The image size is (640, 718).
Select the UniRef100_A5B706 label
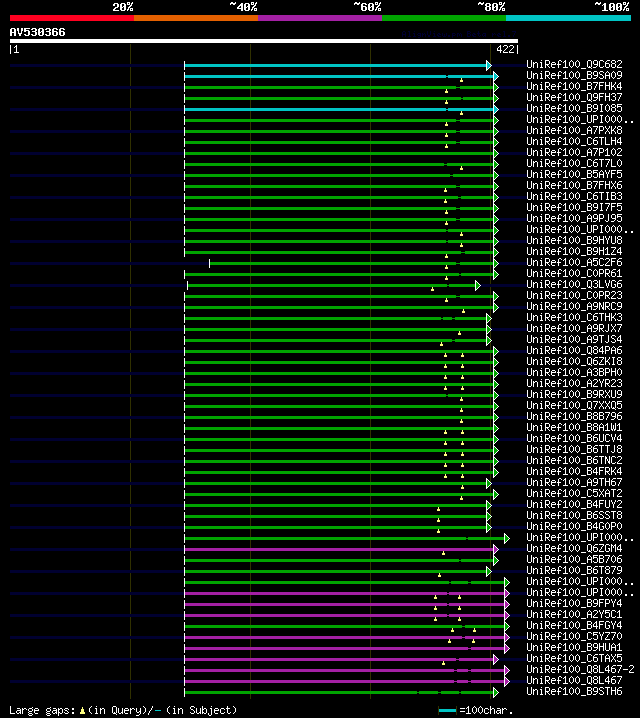(x=574, y=559)
